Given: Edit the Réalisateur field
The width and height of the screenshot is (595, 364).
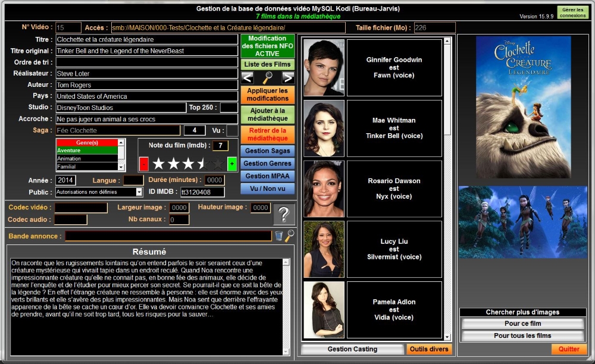Looking at the screenshot, I should click(x=147, y=74).
